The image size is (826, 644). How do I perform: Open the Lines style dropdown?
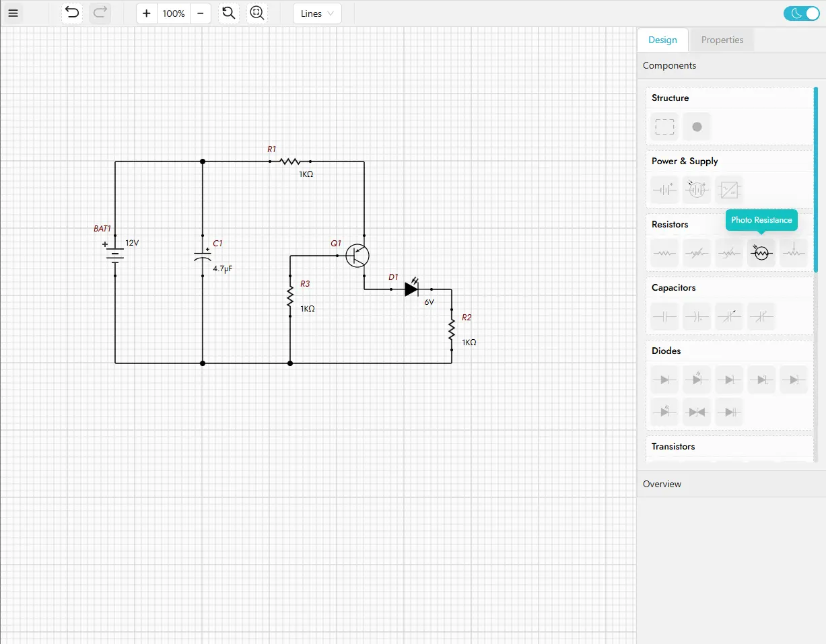(x=317, y=13)
